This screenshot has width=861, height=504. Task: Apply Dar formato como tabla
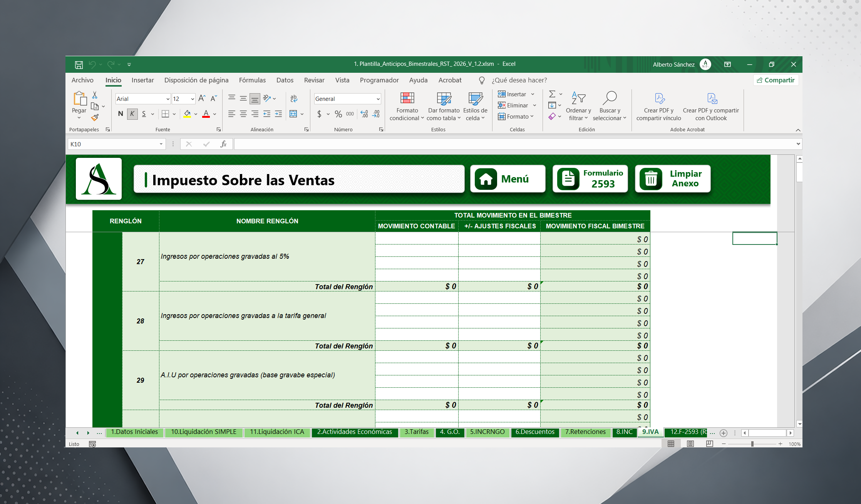coord(444,106)
